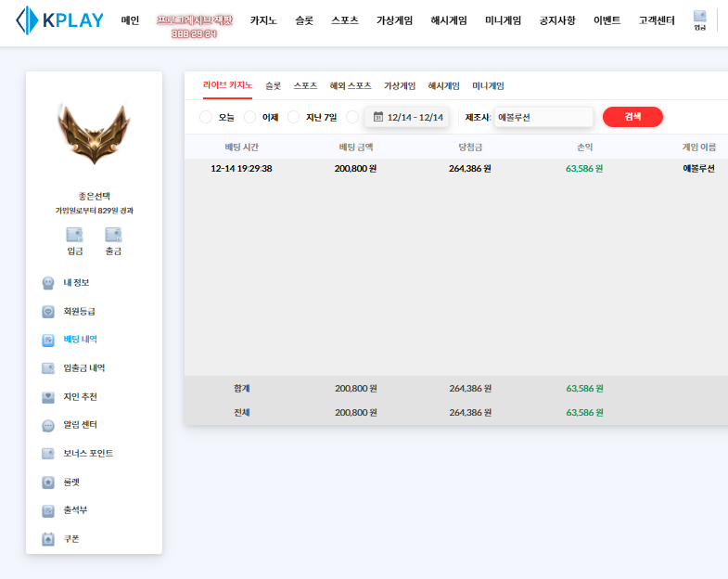This screenshot has width=728, height=579.
Task: Open 고객센터 in the top navigation
Action: pyautogui.click(x=657, y=20)
